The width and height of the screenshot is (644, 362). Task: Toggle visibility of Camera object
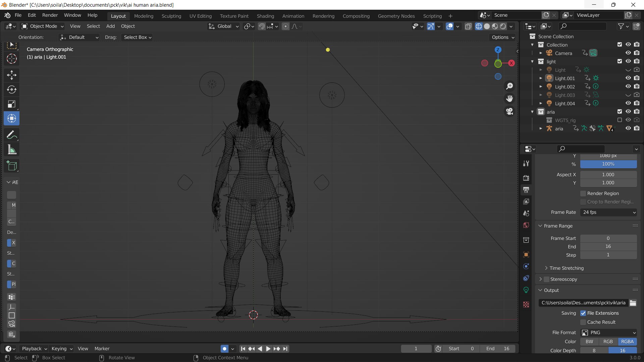tap(628, 53)
